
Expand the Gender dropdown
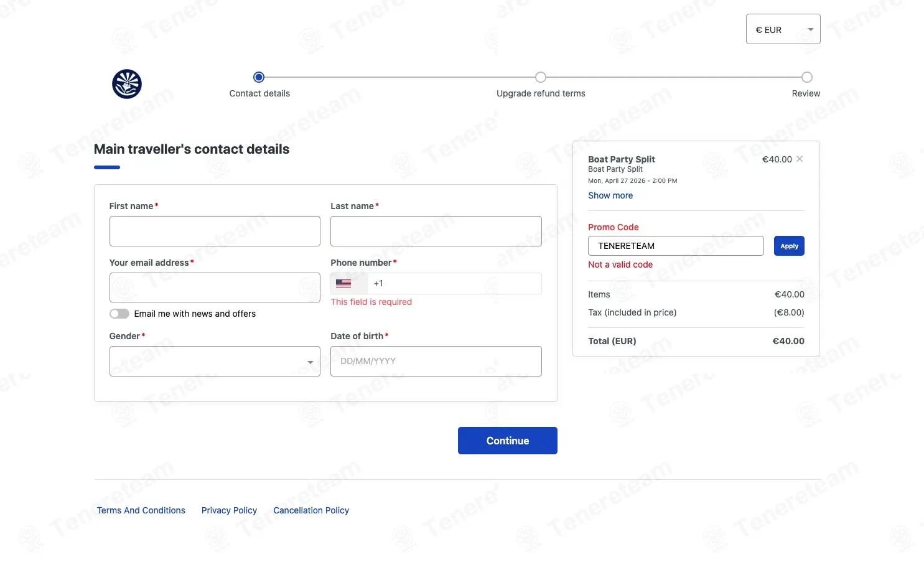point(215,362)
